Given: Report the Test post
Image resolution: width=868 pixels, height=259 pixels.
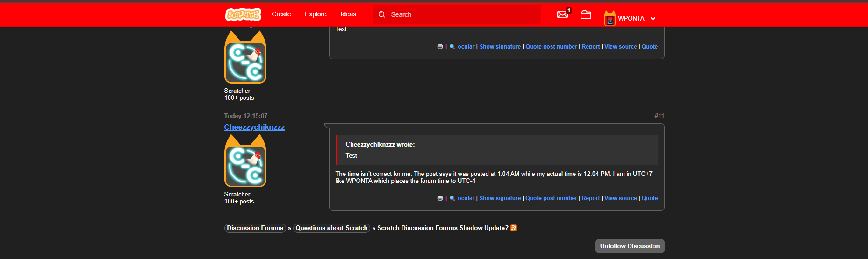Looking at the screenshot, I should [591, 47].
